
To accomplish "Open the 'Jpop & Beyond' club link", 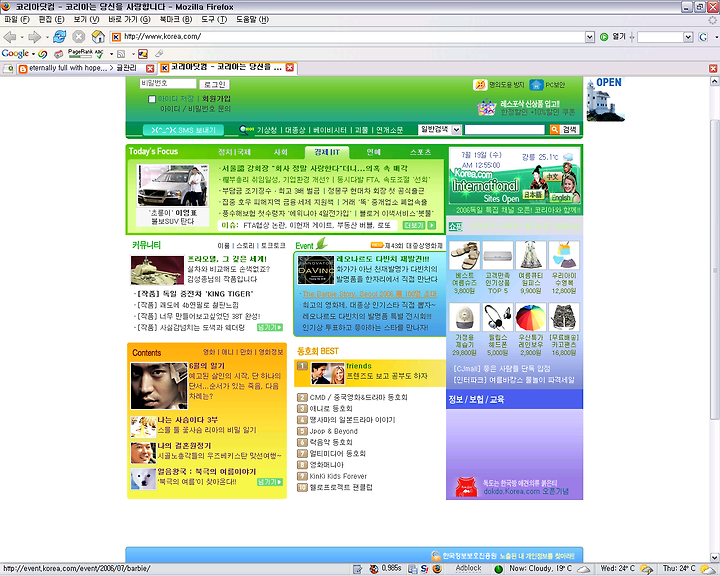I will pos(333,431).
